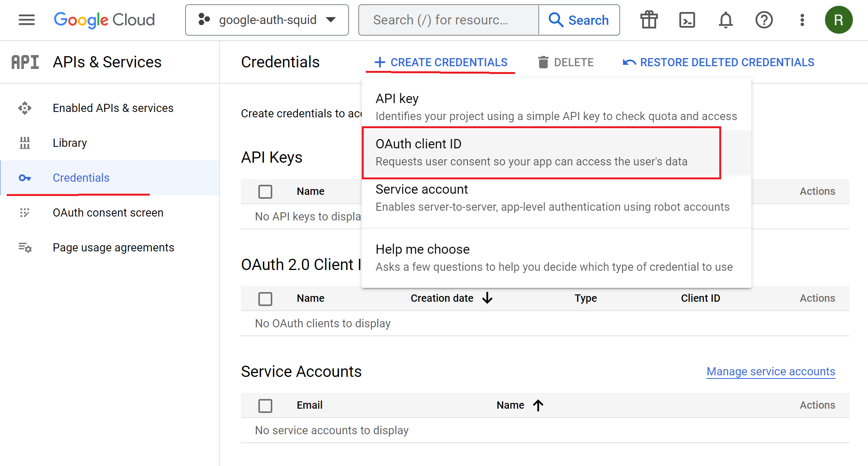Check the API Keys select-all checkbox
Image resolution: width=868 pixels, height=466 pixels.
tap(265, 191)
